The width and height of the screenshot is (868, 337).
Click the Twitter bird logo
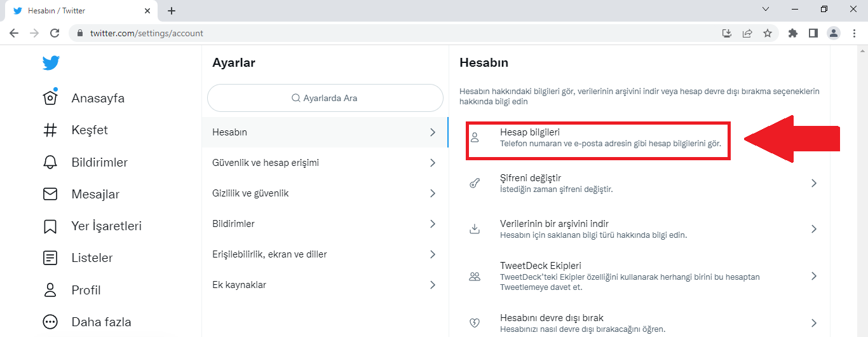pyautogui.click(x=51, y=63)
